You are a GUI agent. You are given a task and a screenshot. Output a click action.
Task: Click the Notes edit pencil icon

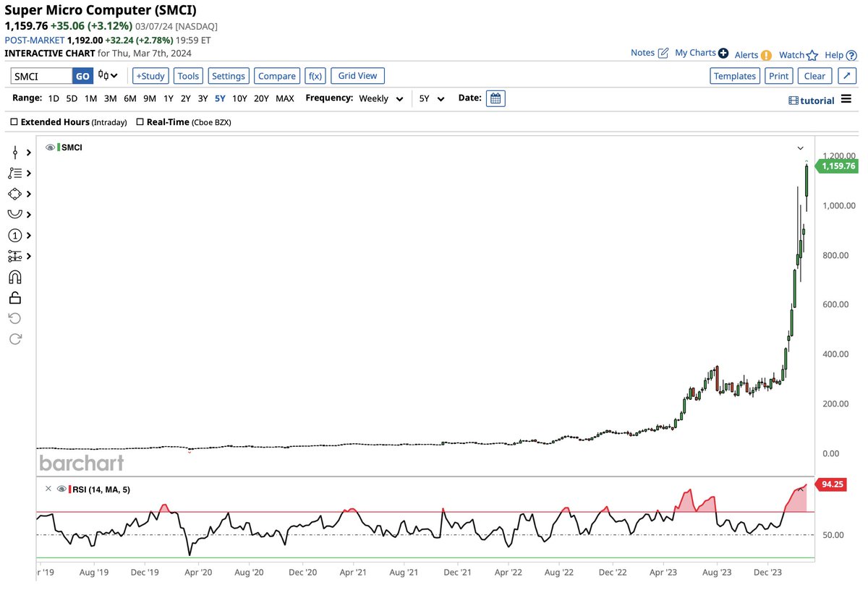click(663, 53)
